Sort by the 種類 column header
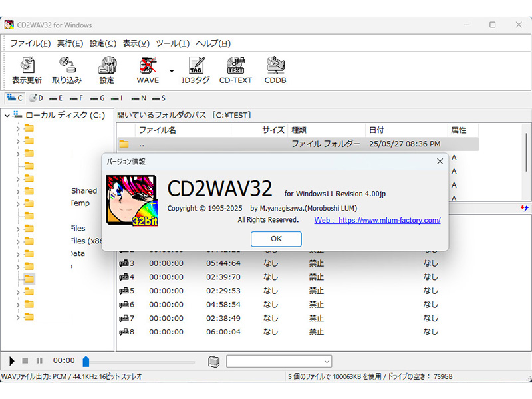This screenshot has height=399, width=532. coord(327,130)
